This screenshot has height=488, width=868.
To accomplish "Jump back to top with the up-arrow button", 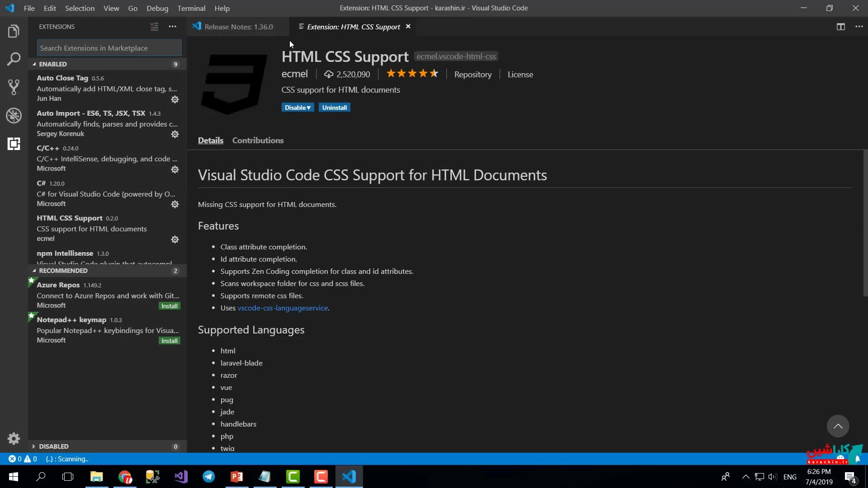I will (x=838, y=426).
